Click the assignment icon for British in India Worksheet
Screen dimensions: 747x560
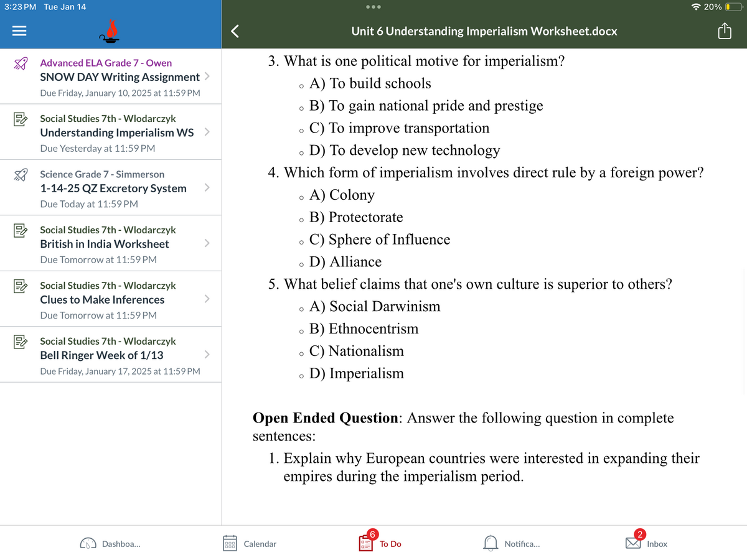coord(21,230)
